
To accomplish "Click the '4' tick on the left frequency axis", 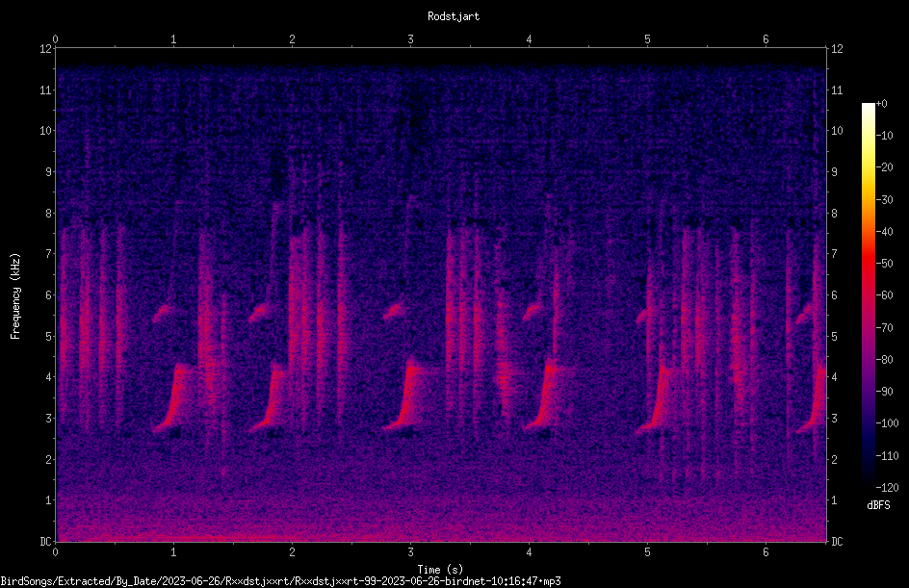I will [49, 377].
